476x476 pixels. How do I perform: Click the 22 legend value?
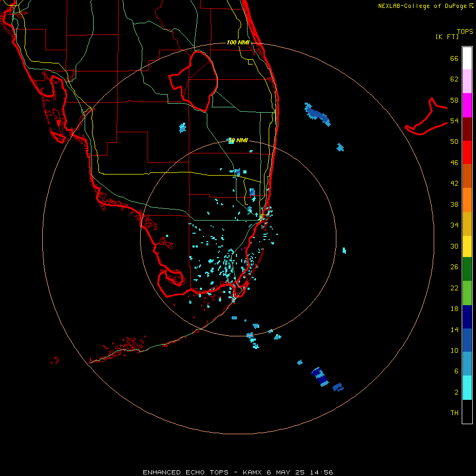[x=454, y=288]
